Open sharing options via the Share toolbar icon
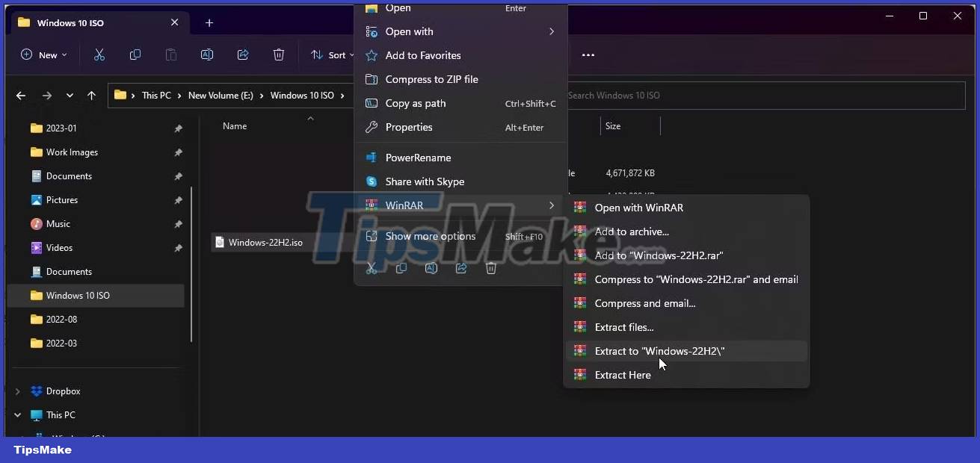Viewport: 980px width, 463px height. 243,55
